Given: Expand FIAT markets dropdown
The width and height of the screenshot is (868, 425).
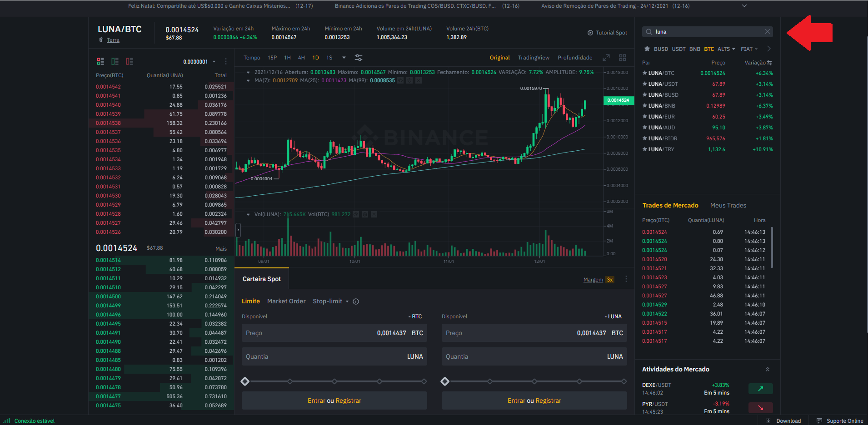Looking at the screenshot, I should pyautogui.click(x=749, y=49).
